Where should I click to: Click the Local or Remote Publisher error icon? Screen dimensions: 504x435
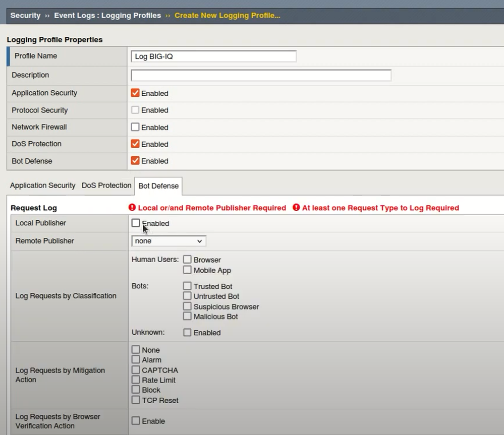tap(133, 208)
